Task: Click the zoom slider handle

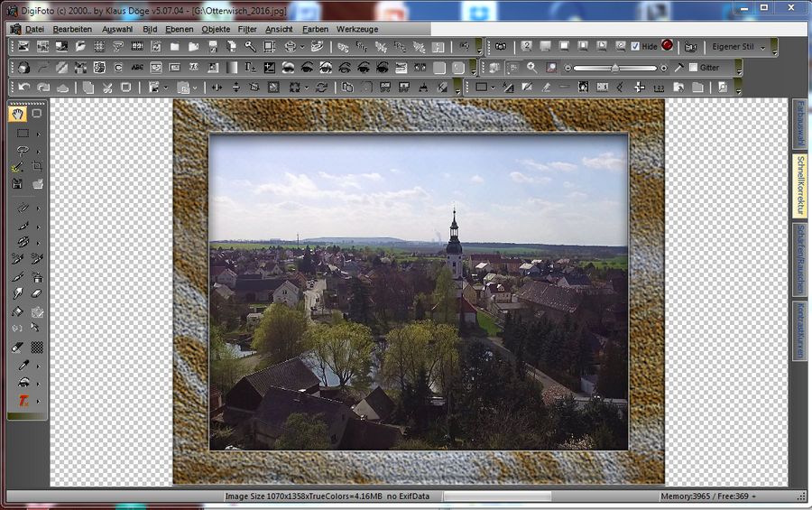Action: 614,68
